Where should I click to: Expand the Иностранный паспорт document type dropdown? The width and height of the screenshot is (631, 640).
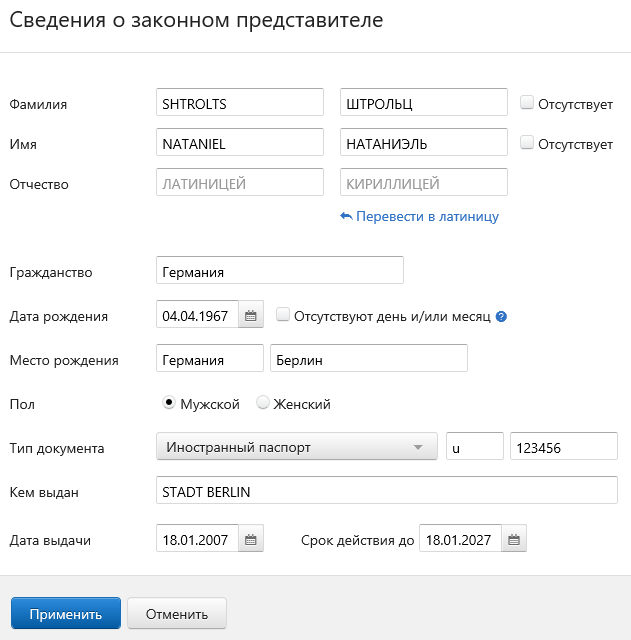pyautogui.click(x=297, y=446)
